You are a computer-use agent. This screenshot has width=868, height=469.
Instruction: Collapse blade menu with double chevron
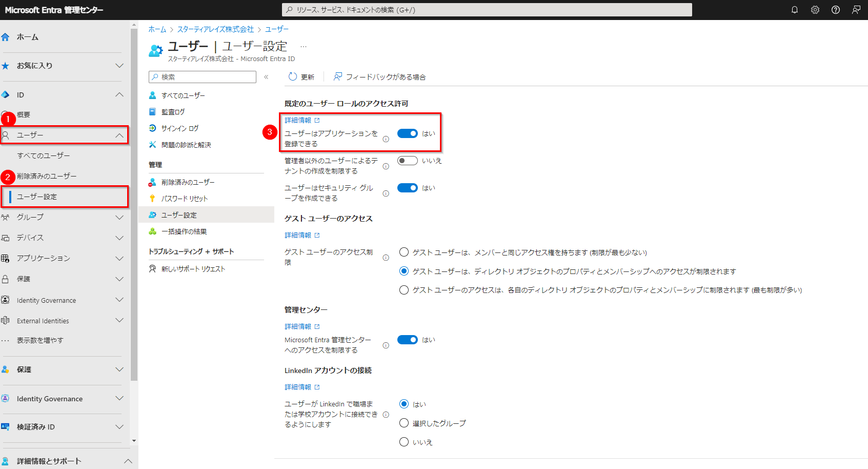pos(266,77)
